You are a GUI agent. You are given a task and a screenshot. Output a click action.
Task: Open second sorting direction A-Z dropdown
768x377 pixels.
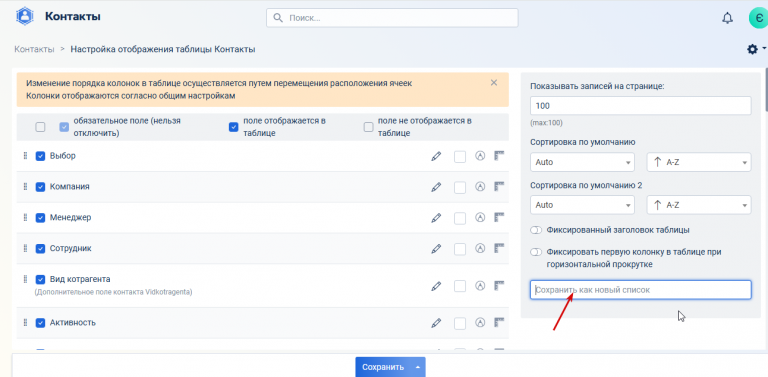(699, 205)
